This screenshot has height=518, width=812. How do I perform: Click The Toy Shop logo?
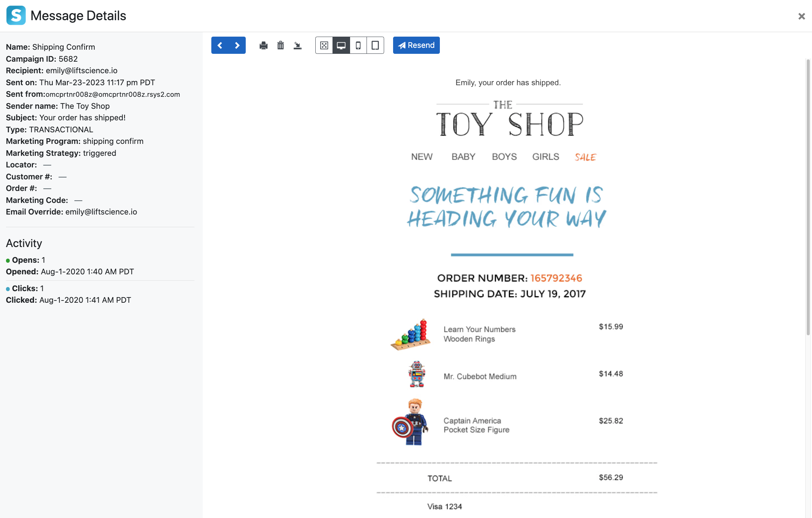[x=509, y=118]
